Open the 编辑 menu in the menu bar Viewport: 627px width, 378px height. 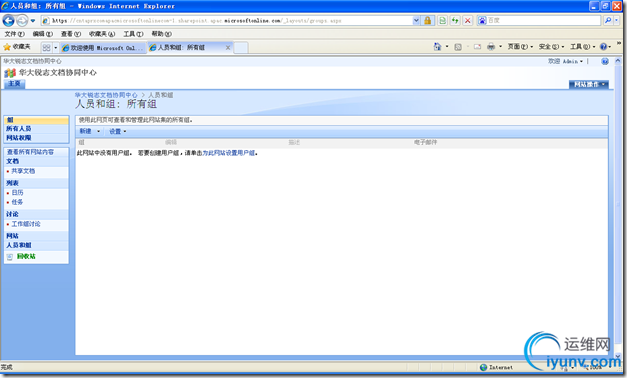[x=42, y=34]
